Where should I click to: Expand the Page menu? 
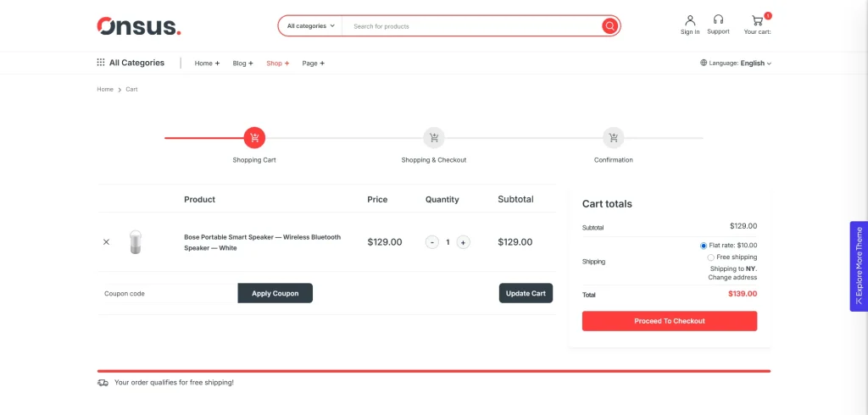tap(314, 63)
